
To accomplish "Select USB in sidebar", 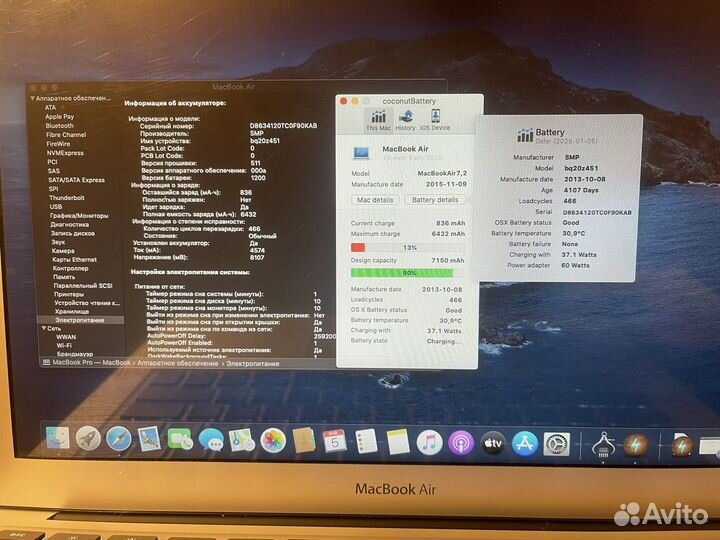I will [x=56, y=207].
